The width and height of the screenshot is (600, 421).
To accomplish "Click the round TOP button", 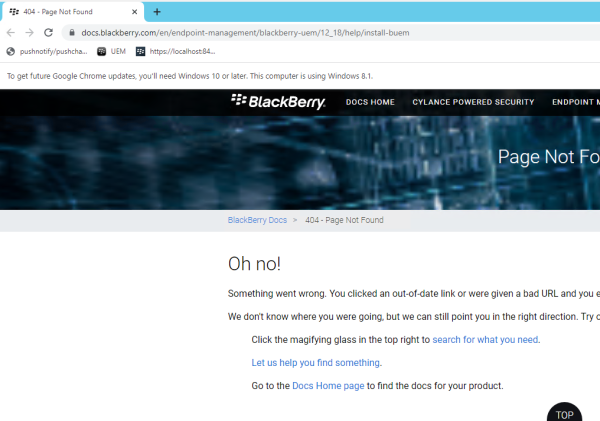I will click(x=564, y=414).
